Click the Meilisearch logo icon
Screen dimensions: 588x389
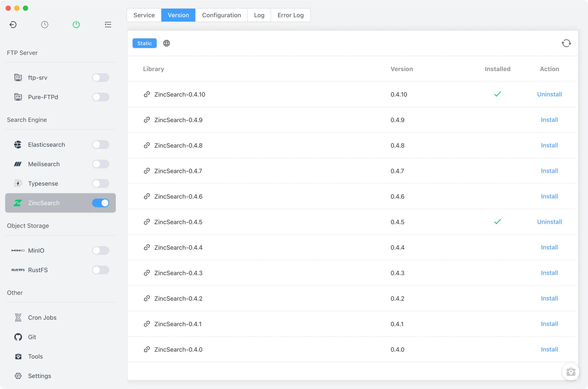click(x=18, y=164)
